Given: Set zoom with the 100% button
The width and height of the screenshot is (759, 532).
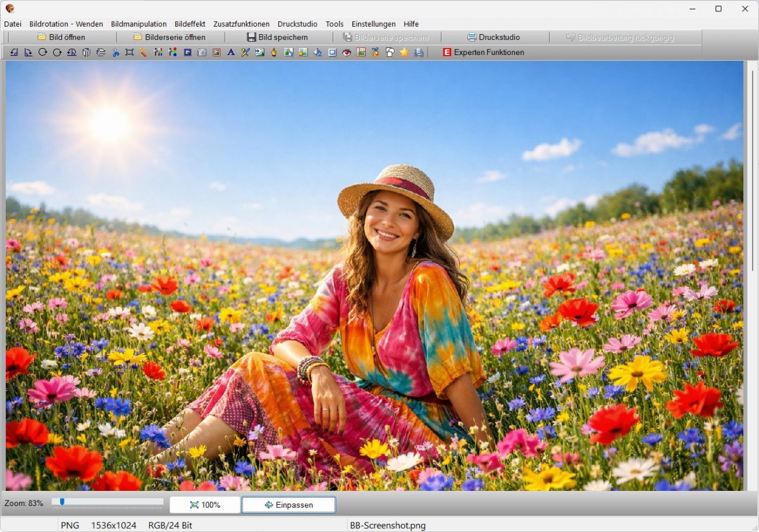Looking at the screenshot, I should (205, 505).
